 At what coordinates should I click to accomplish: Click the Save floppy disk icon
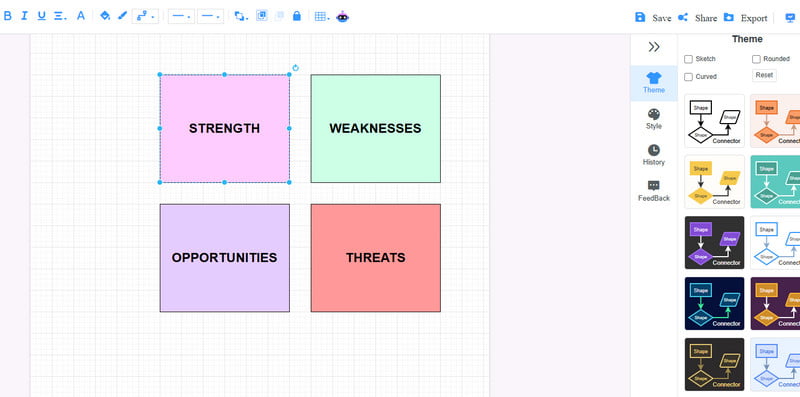[x=640, y=17]
